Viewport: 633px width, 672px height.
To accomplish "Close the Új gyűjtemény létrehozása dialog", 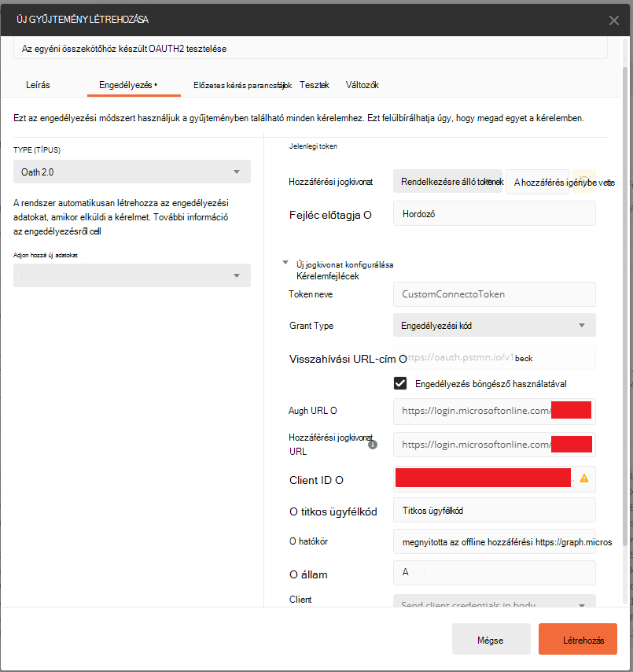I will coord(613,20).
